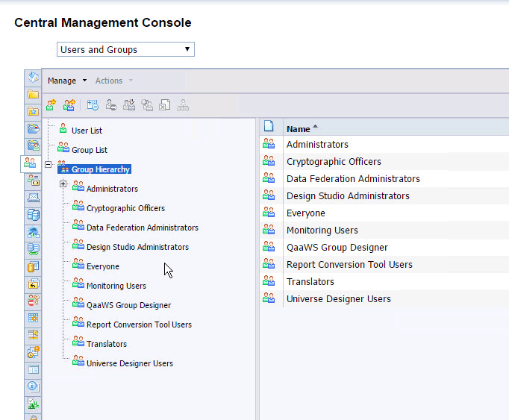509x420 pixels.
Task: Click the Create New User toolbar icon
Action: (x=51, y=105)
